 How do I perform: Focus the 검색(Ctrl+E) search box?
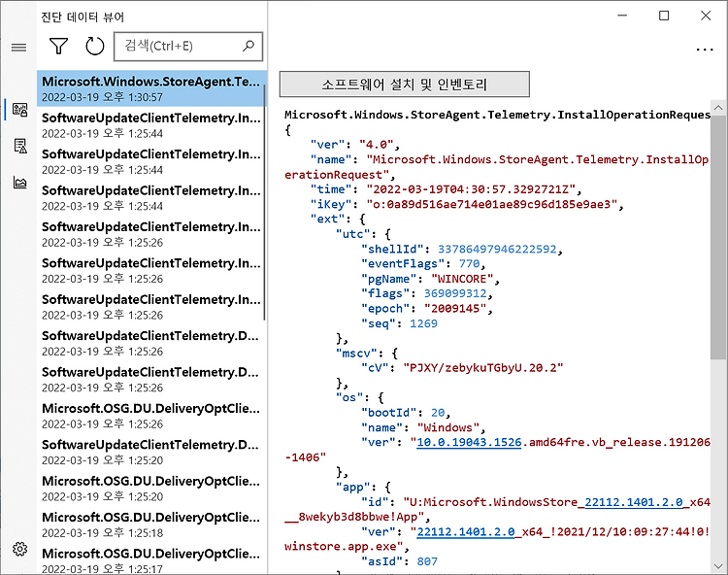pyautogui.click(x=188, y=46)
